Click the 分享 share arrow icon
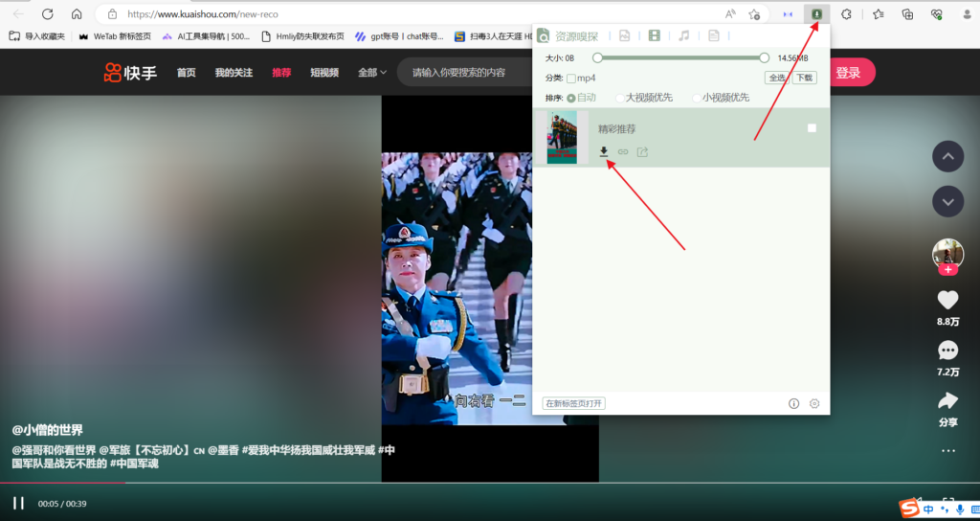The height and width of the screenshot is (521, 980). tap(947, 400)
